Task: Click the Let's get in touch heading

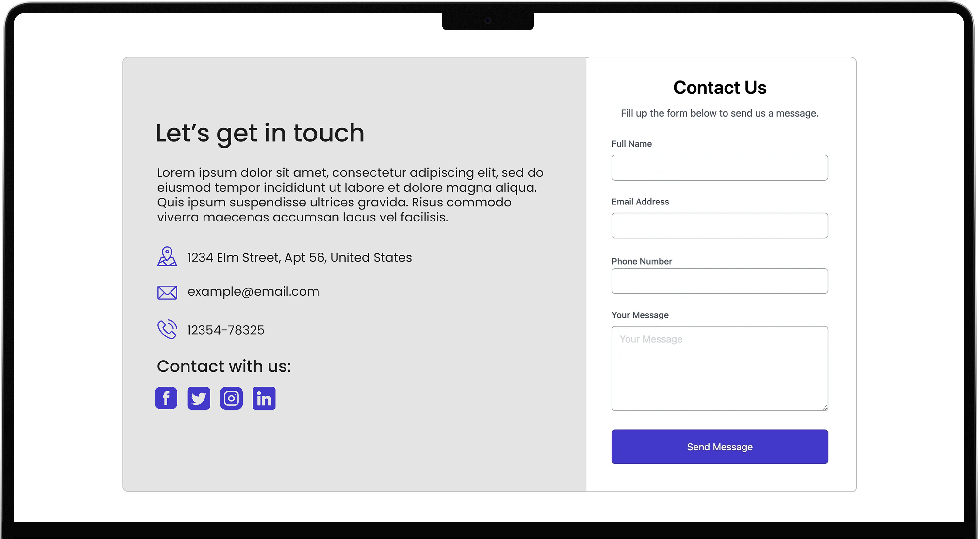Action: click(x=260, y=133)
